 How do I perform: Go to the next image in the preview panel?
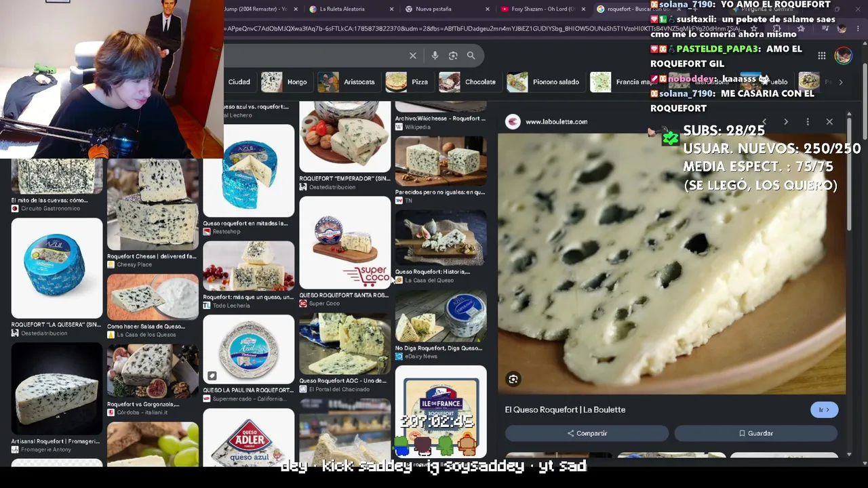[x=786, y=122]
